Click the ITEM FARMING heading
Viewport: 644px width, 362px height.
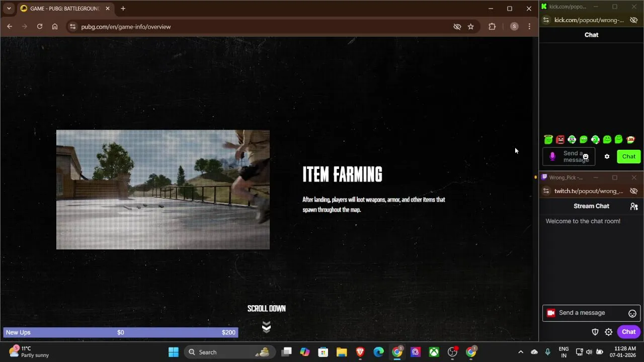pyautogui.click(x=342, y=174)
